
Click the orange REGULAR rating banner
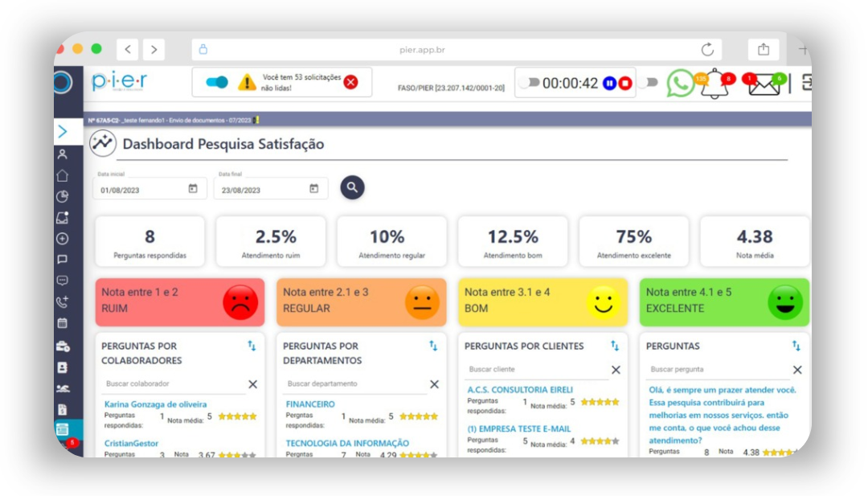tap(362, 302)
